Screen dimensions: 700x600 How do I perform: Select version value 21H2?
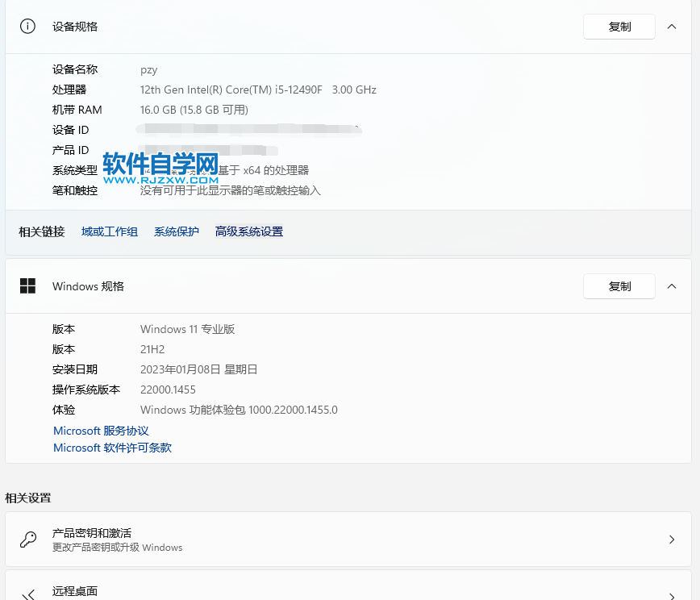click(152, 349)
